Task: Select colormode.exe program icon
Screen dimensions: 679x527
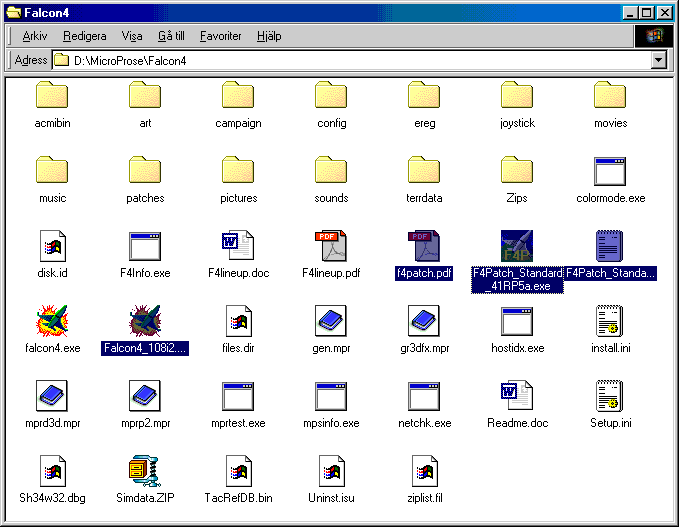Action: [610, 171]
